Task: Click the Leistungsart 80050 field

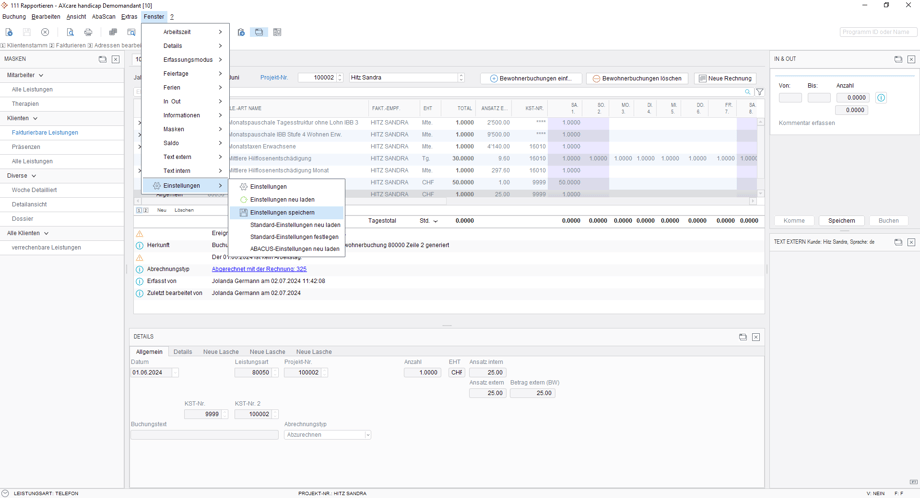Action: pos(253,372)
